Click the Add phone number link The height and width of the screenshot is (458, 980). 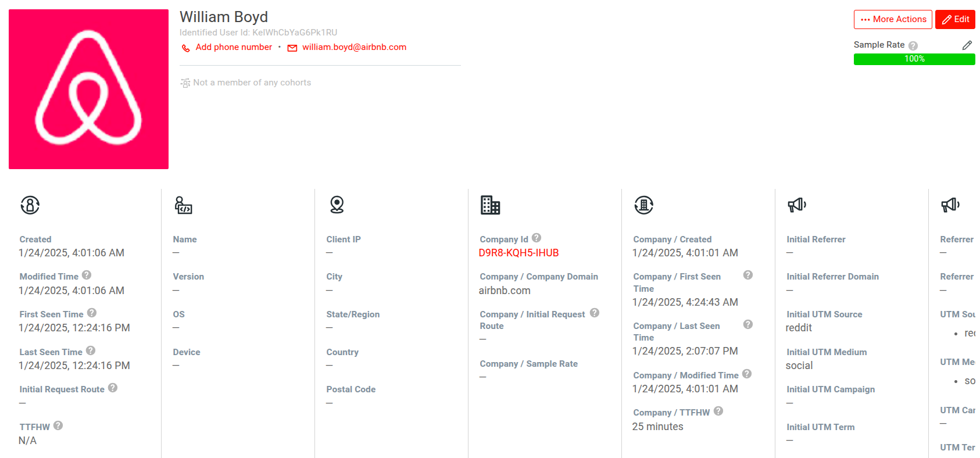pyautogui.click(x=234, y=47)
